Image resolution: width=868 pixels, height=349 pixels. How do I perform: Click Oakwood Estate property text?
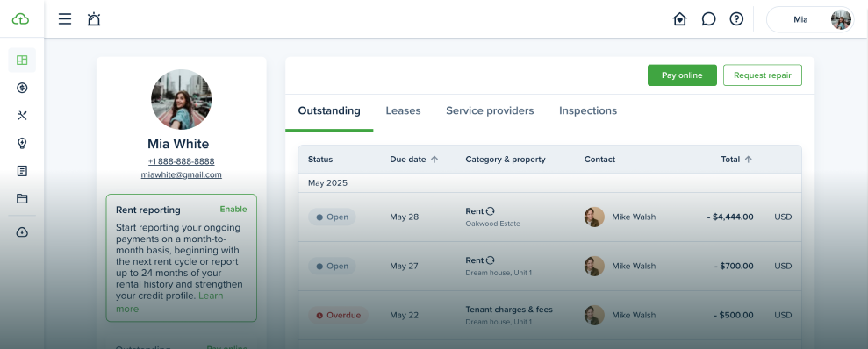click(x=492, y=224)
